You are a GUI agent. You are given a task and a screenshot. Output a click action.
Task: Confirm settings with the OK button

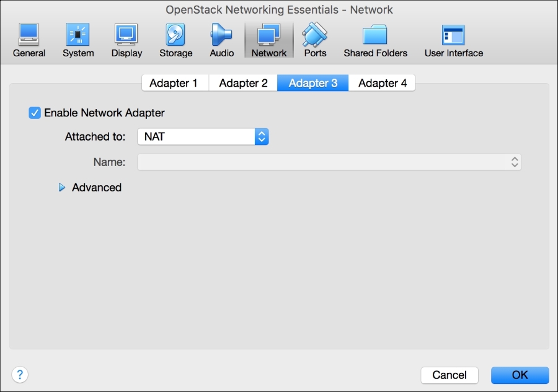click(x=520, y=375)
